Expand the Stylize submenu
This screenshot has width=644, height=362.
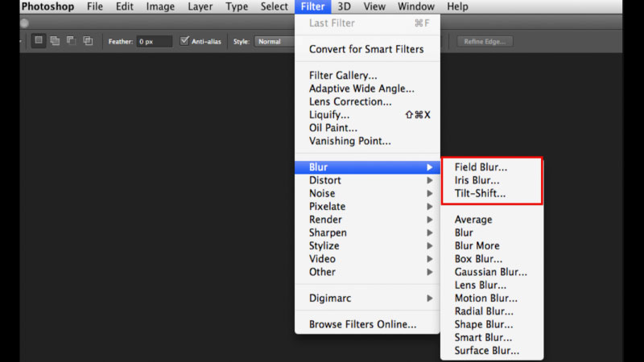coord(367,246)
